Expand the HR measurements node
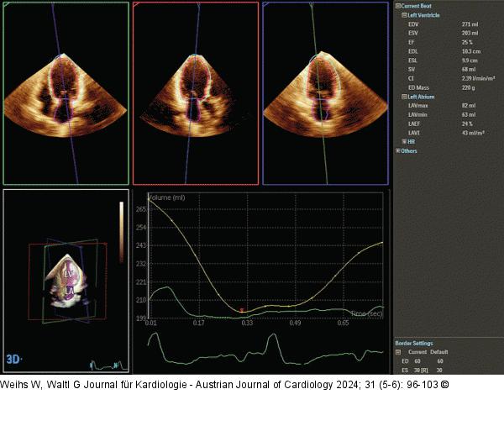 (405, 141)
